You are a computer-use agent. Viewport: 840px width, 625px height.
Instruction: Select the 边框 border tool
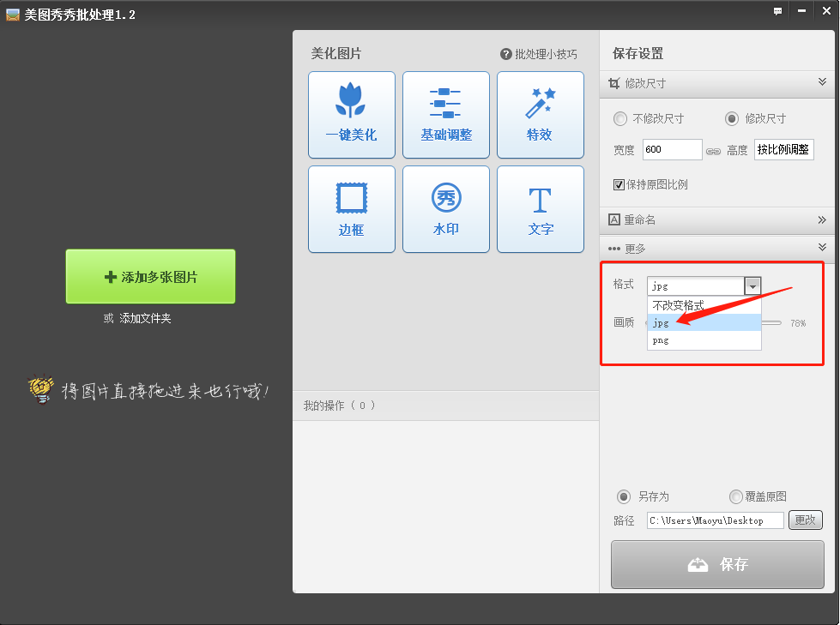pyautogui.click(x=351, y=209)
